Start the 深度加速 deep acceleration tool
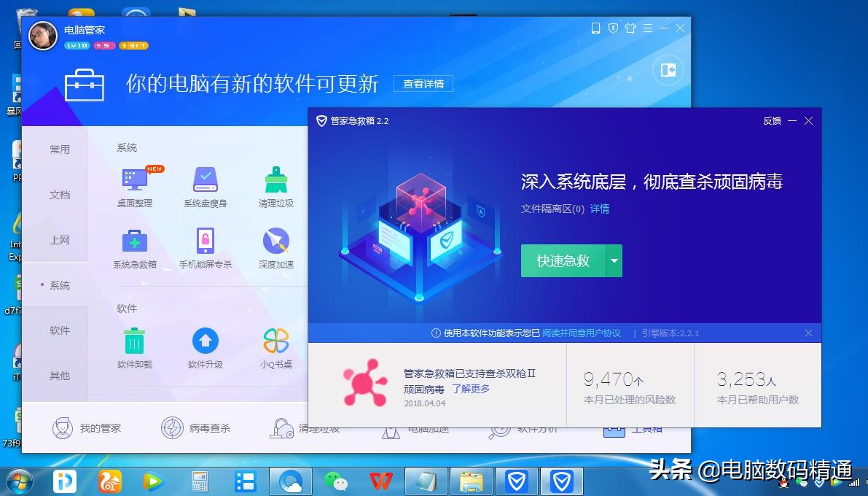868x496 pixels. click(x=275, y=248)
